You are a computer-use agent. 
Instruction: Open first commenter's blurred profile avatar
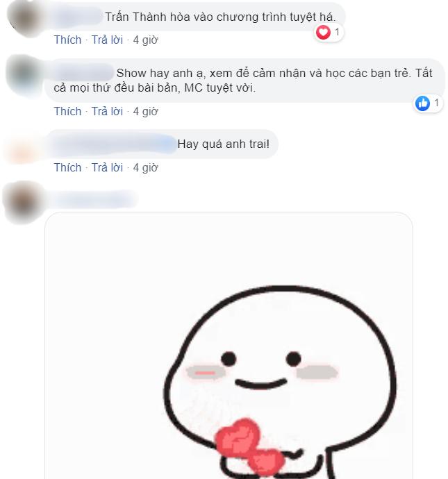(26, 18)
